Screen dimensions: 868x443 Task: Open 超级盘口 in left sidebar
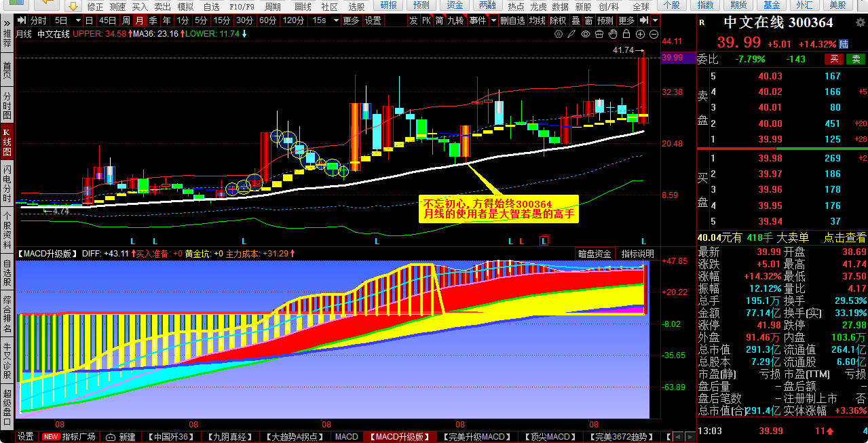click(x=7, y=407)
